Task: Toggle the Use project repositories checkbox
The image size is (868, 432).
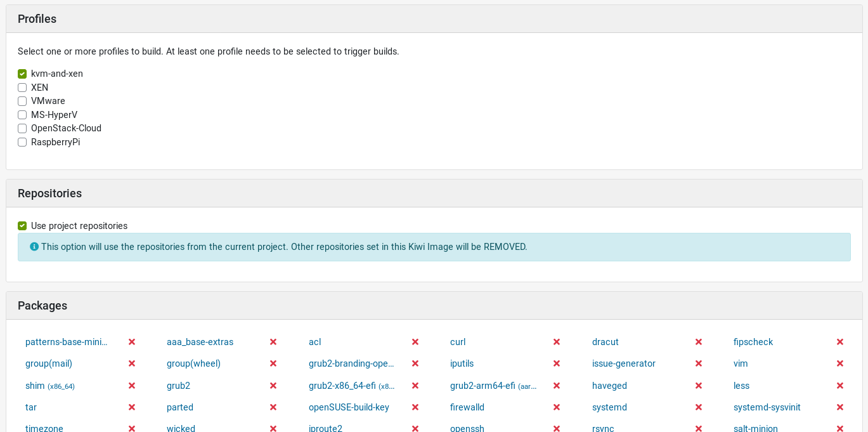Action: (22, 226)
